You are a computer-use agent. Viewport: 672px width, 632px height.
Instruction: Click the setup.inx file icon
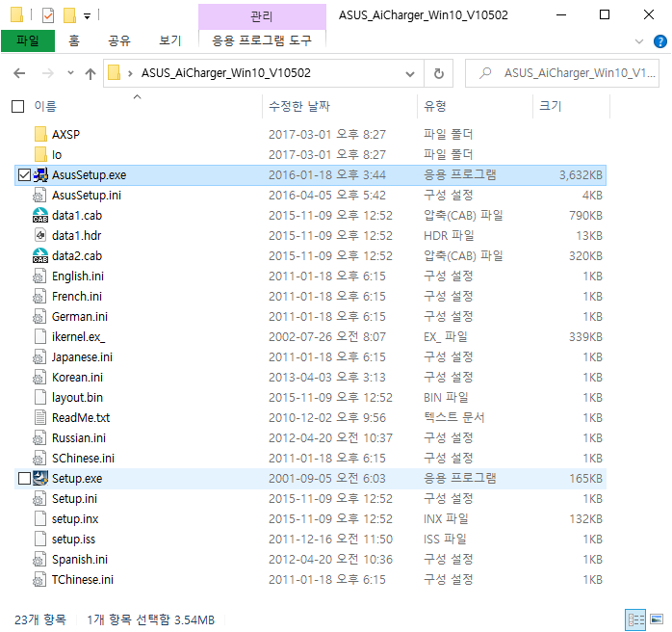point(39,519)
